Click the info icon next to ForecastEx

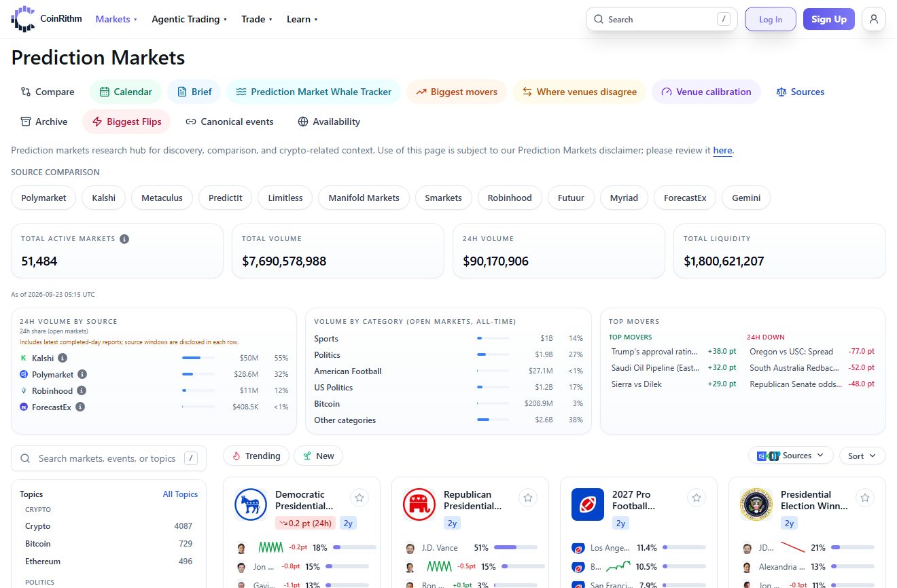[80, 407]
